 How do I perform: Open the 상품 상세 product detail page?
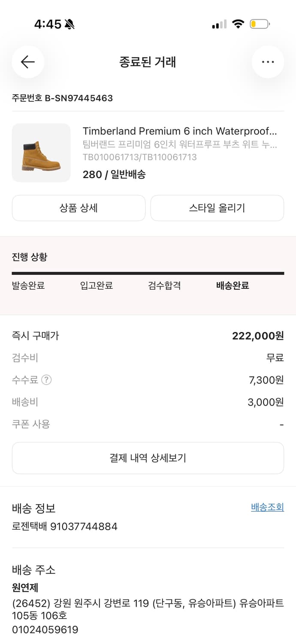tap(79, 208)
